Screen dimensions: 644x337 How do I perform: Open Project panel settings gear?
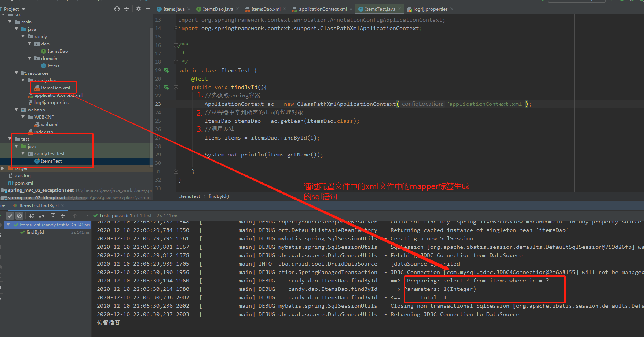139,9
